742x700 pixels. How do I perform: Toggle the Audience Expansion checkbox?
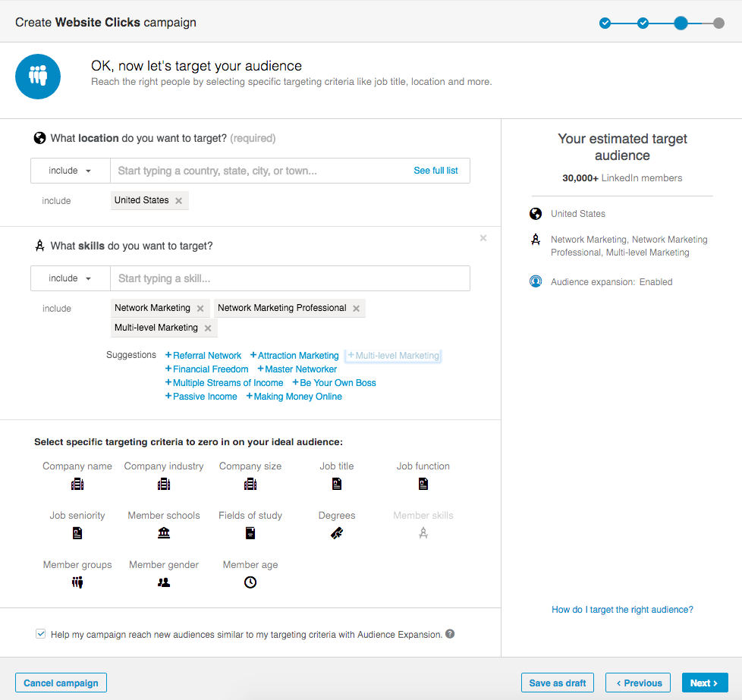pos(41,634)
